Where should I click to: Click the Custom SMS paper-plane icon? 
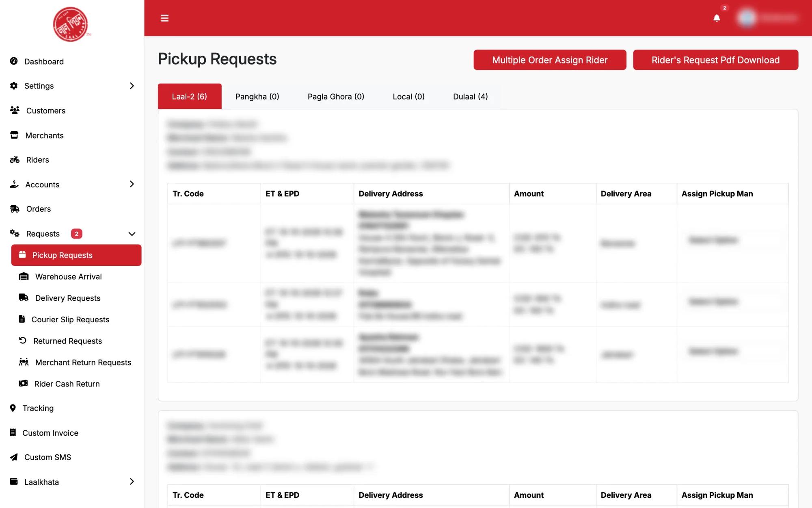coord(14,457)
